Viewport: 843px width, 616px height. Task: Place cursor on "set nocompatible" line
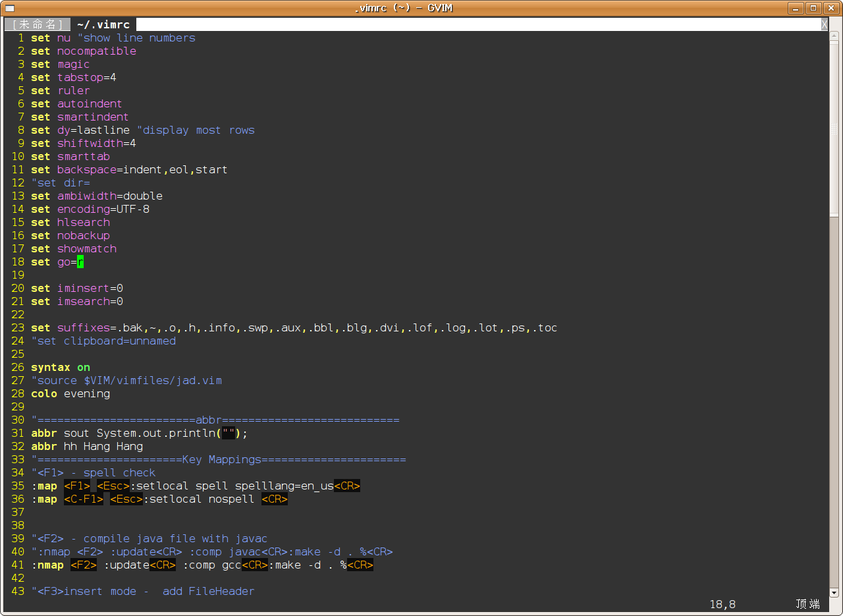click(84, 51)
